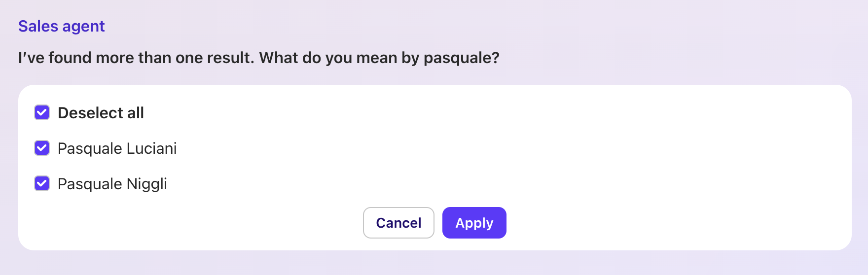Dismiss the agent selection with Cancel
This screenshot has height=275, width=868.
[x=398, y=223]
